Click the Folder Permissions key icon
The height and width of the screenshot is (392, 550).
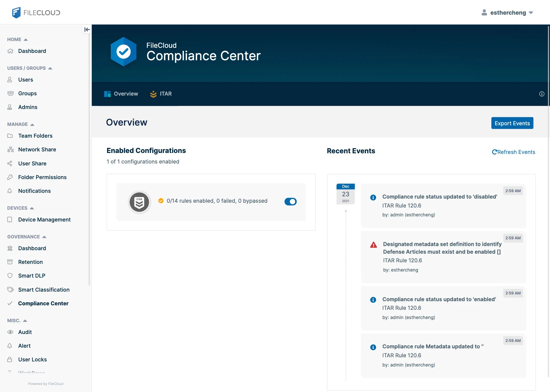tap(10, 177)
